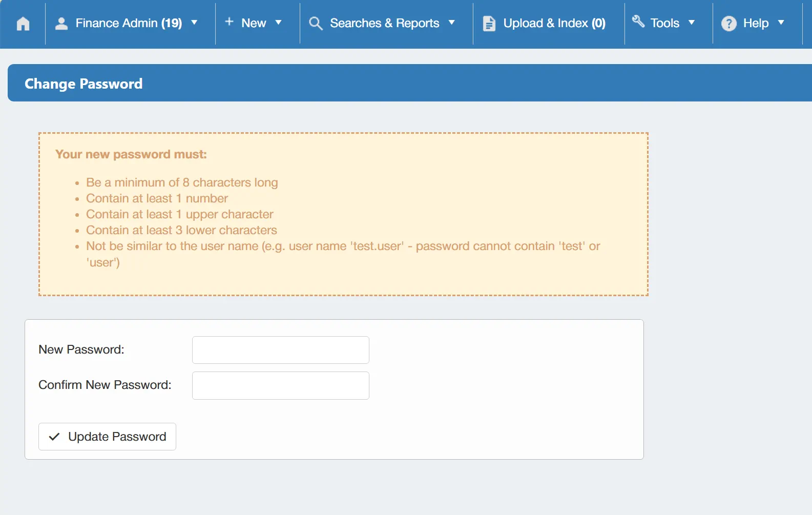
Task: Open the New menu label
Action: 254,24
